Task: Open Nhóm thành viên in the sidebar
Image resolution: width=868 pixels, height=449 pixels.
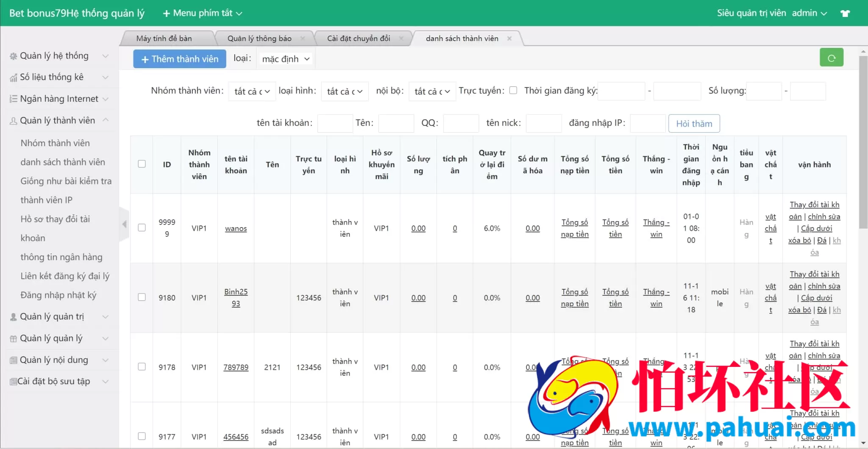Action: click(x=55, y=143)
